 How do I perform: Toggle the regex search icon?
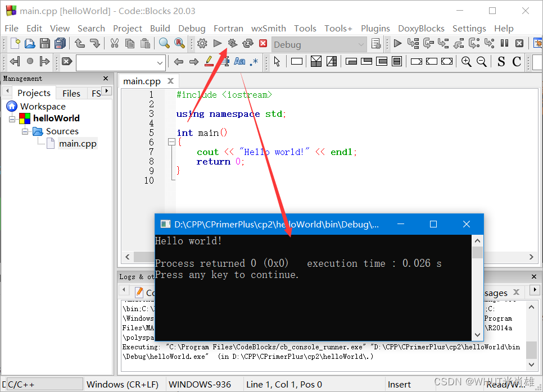pyautogui.click(x=254, y=62)
